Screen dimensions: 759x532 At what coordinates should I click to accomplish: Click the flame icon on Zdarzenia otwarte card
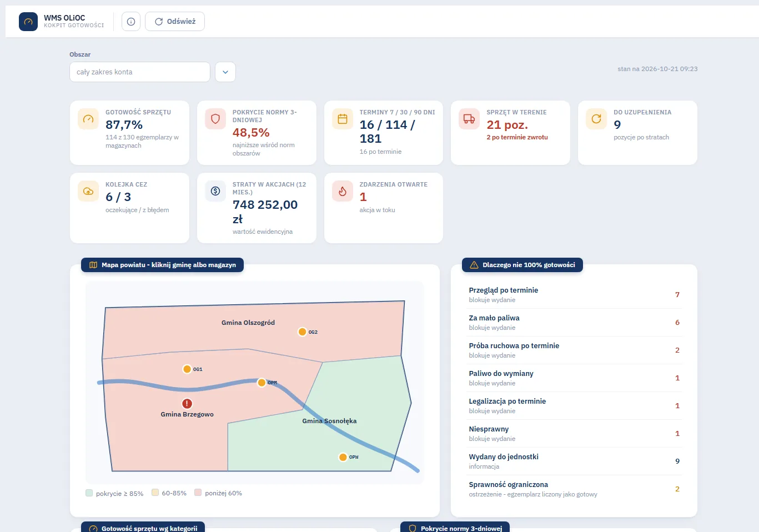(343, 191)
